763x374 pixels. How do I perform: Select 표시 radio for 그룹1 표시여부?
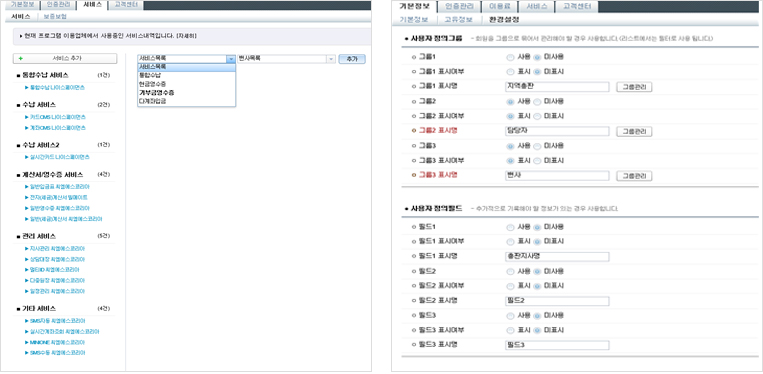coord(510,72)
